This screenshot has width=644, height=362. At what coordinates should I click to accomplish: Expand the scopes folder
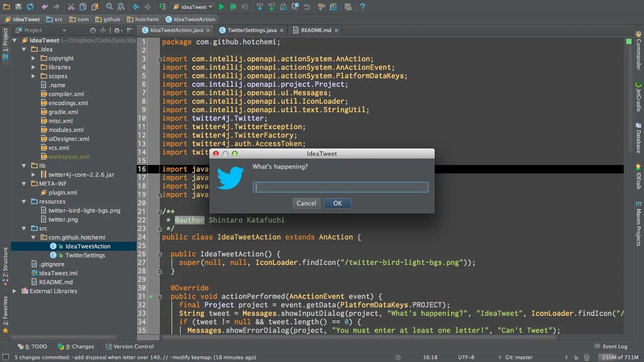[33, 76]
